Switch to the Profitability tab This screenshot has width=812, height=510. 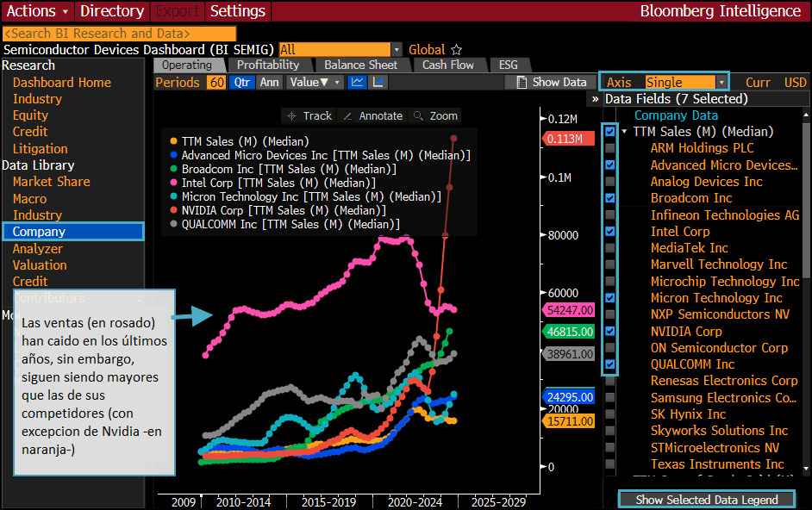pyautogui.click(x=268, y=65)
